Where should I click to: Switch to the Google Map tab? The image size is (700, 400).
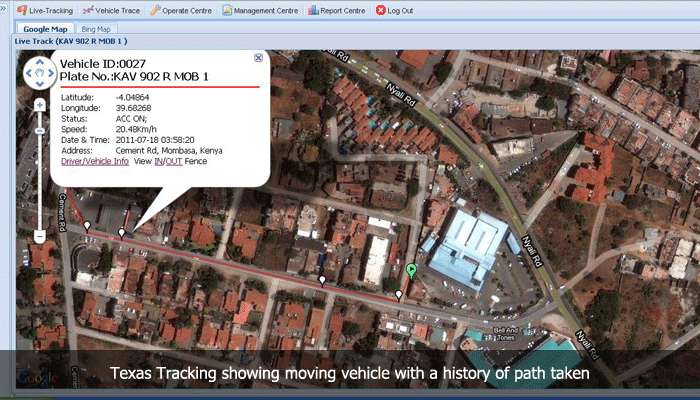click(x=45, y=29)
